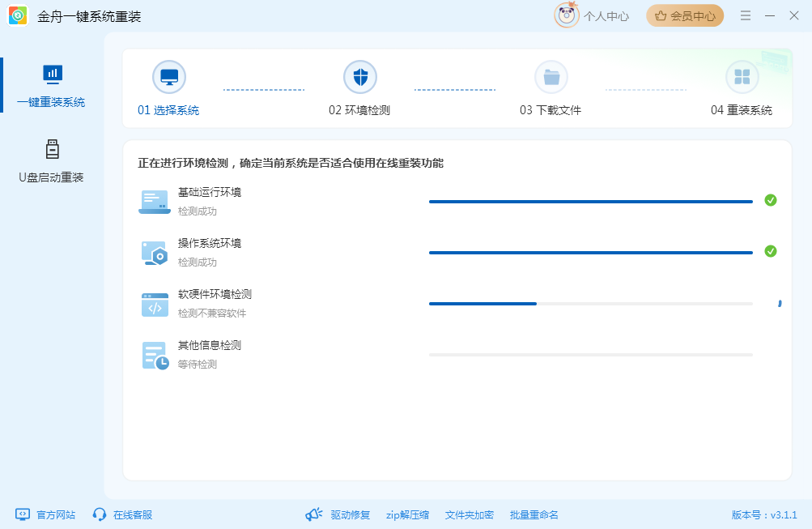812x529 pixels.
Task: Open the 会员中心 button
Action: 684,15
